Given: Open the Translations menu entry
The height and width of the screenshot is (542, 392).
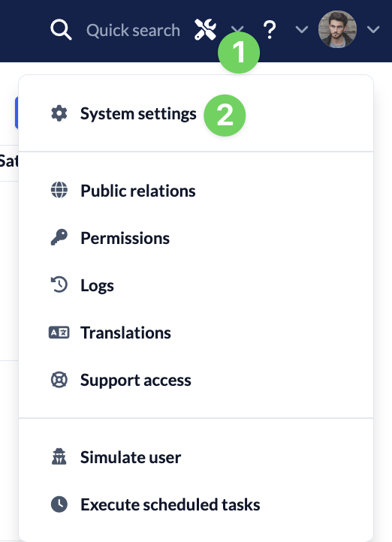Looking at the screenshot, I should click(x=126, y=333).
